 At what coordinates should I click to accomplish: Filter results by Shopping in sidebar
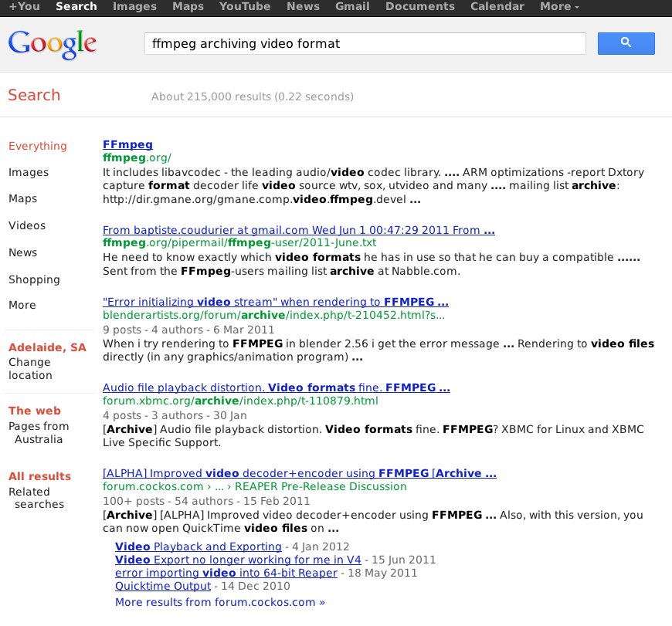click(x=34, y=279)
